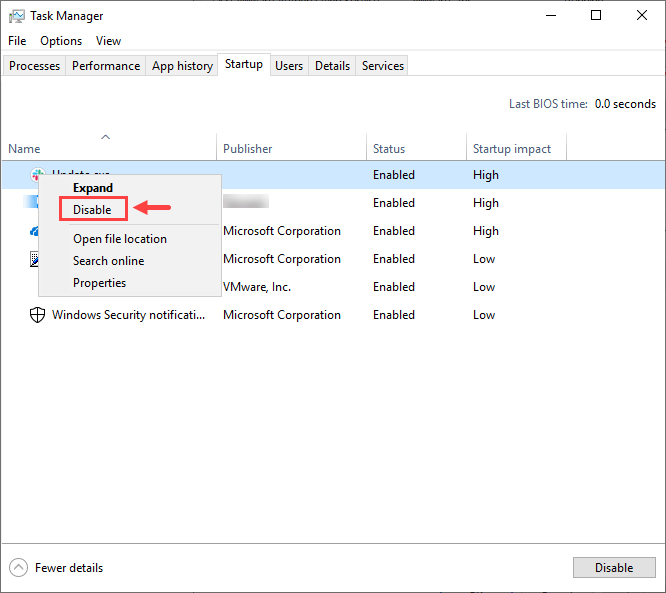Sort by the Startup impact column header
This screenshot has width=666, height=593.
tap(516, 147)
